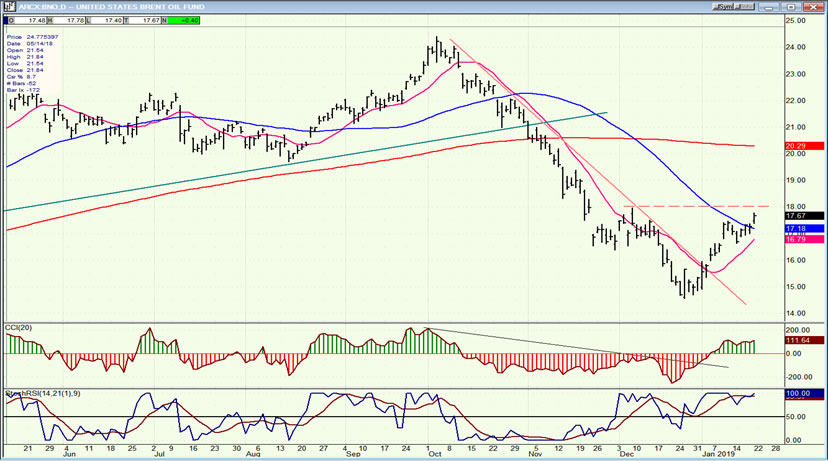Screen dimensions: 828x461
Task: Click the Bar Ix -172 line in data box
Action: click(23, 90)
